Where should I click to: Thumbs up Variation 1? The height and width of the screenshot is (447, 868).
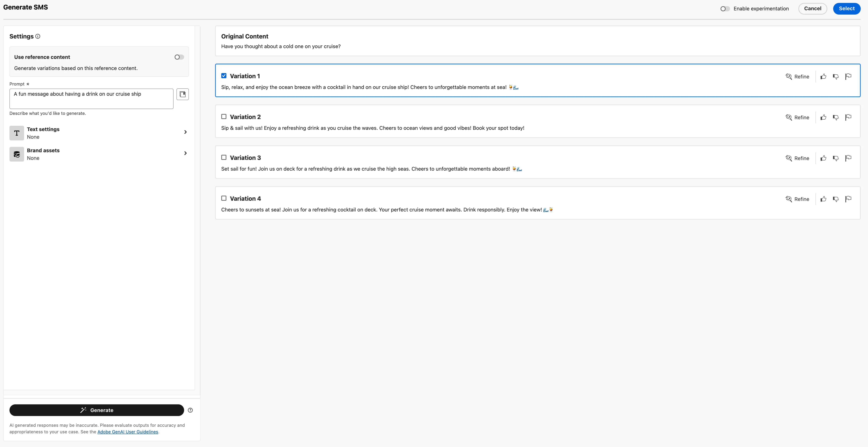(823, 77)
